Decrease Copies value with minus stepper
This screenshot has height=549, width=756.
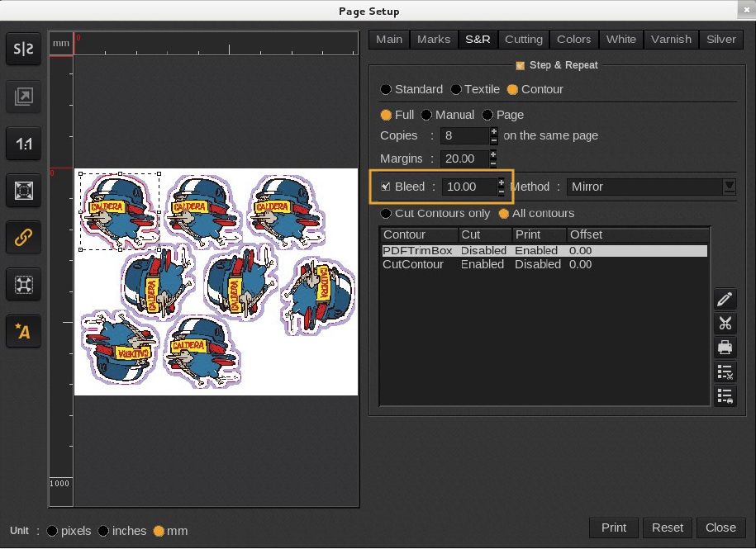pyautogui.click(x=494, y=140)
